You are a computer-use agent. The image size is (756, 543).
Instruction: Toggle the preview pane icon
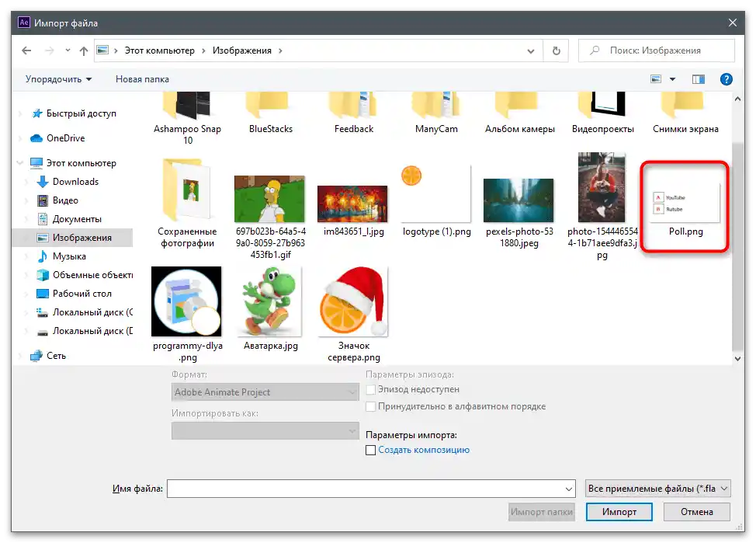pos(698,79)
